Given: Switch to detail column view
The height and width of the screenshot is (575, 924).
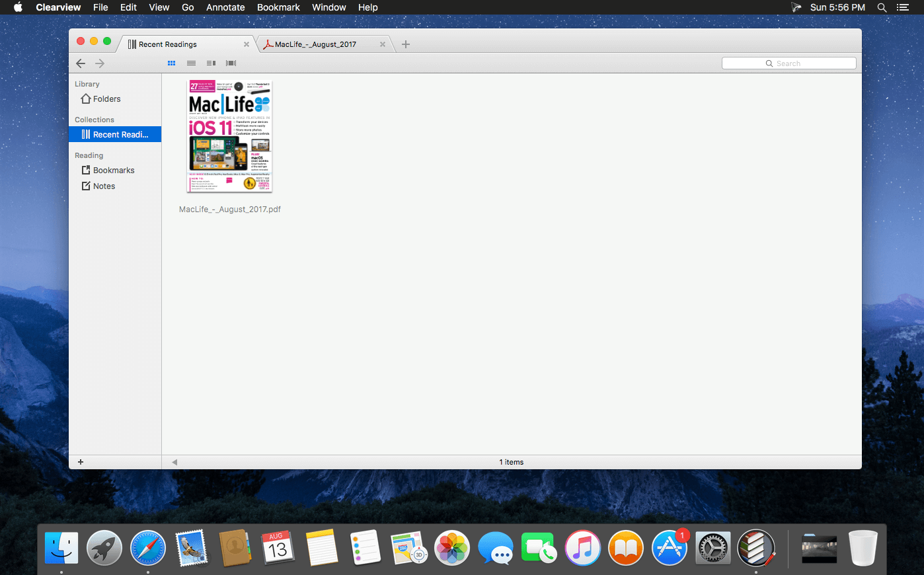Looking at the screenshot, I should coord(211,63).
